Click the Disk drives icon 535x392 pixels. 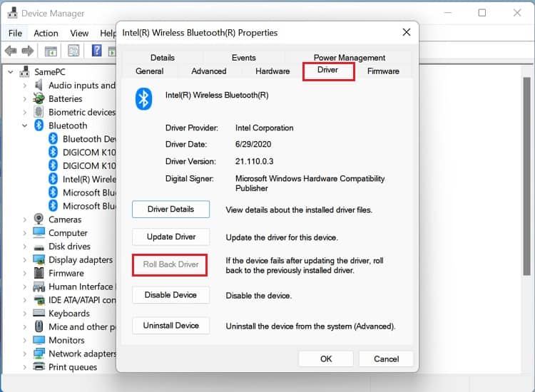[39, 247]
